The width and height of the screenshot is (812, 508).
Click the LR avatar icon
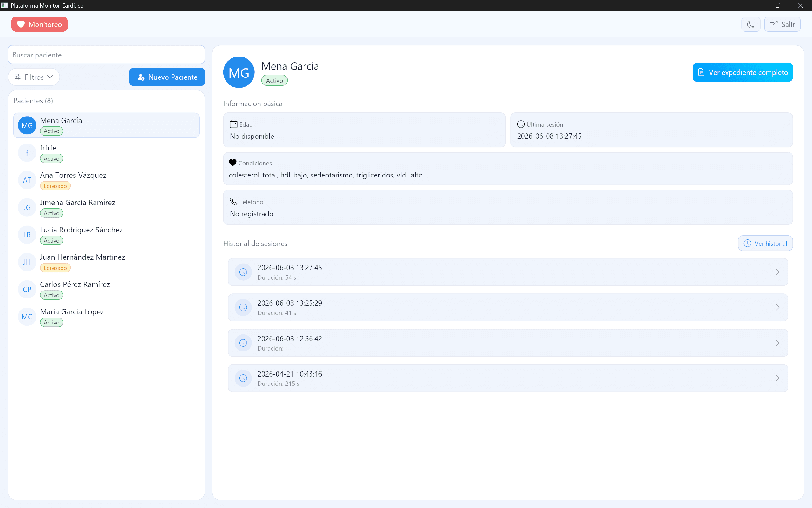(27, 235)
